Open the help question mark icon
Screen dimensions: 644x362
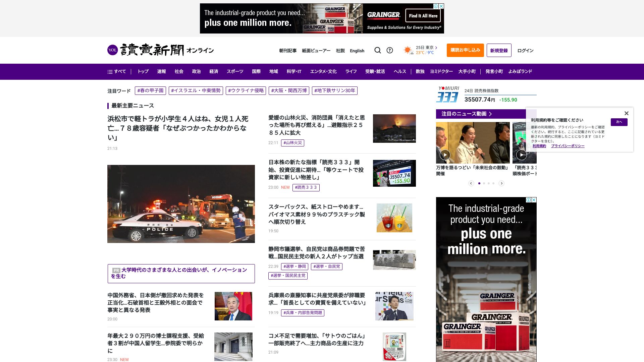(389, 50)
